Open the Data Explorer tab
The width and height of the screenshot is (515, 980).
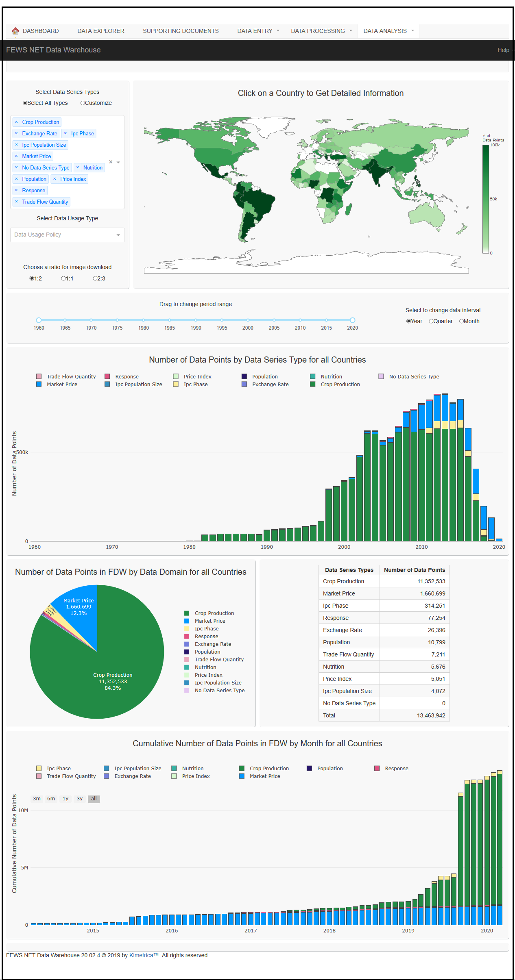pos(101,31)
